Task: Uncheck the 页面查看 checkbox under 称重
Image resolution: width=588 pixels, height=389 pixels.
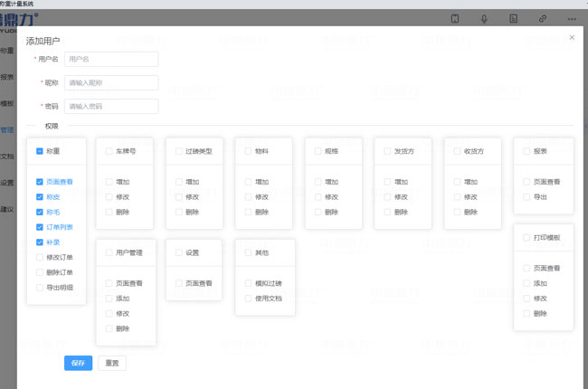Action: click(40, 182)
